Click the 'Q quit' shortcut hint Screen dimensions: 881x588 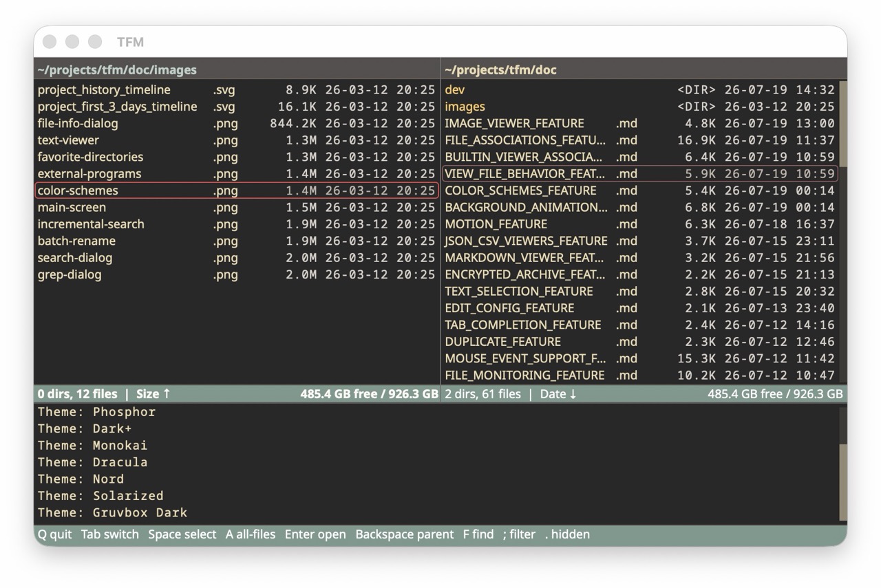coord(54,534)
